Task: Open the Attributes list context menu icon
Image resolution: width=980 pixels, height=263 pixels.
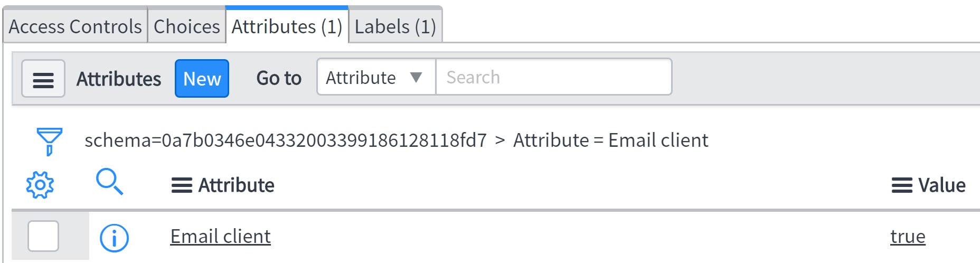Action: [x=43, y=79]
